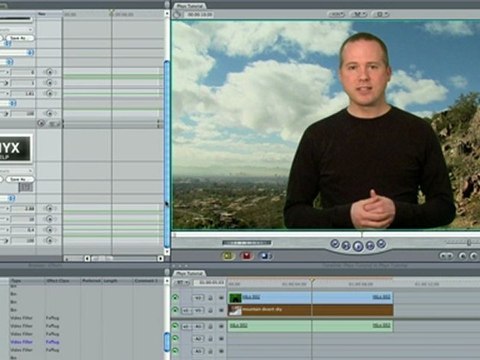Lock the V2 video track
Image resolution: width=480 pixels, height=360 pixels.
(210, 298)
